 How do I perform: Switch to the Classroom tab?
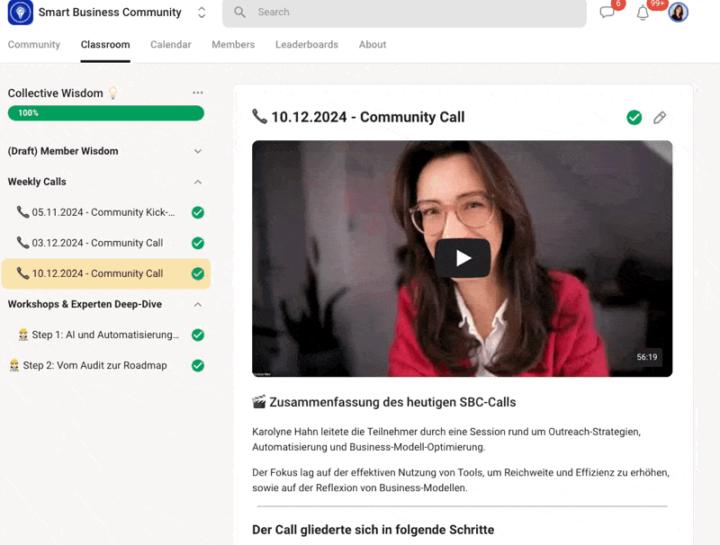tap(105, 45)
